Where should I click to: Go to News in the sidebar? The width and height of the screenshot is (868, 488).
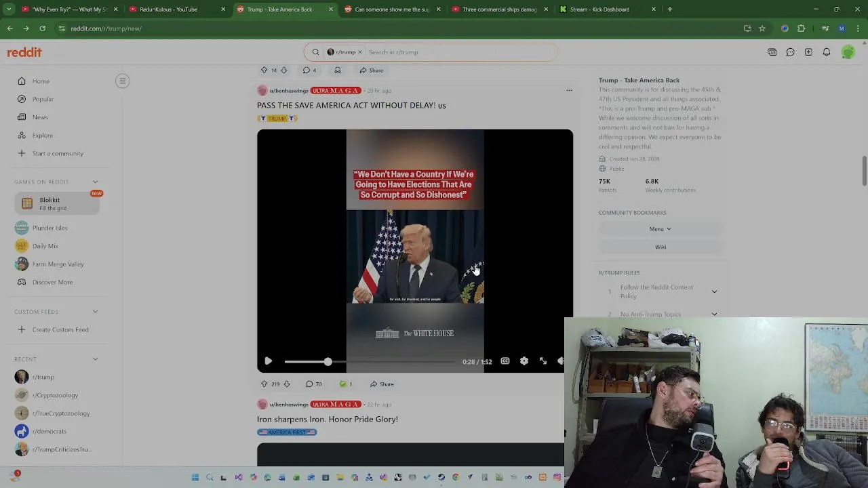point(40,117)
